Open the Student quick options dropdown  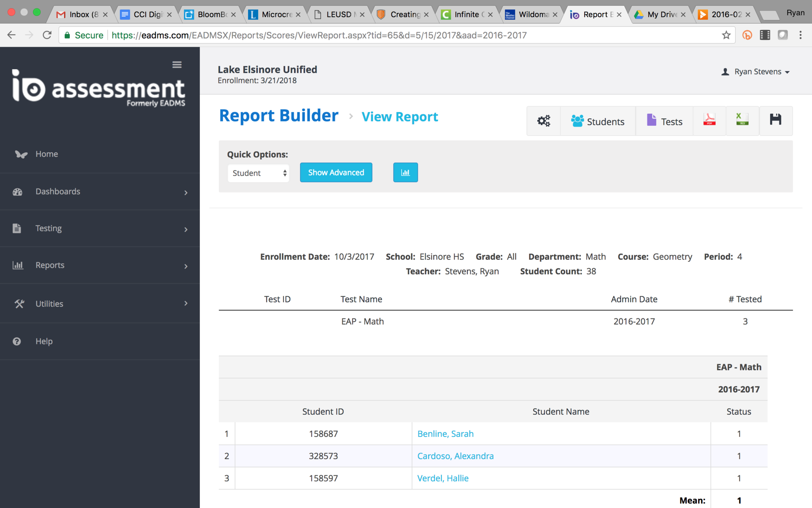click(258, 173)
